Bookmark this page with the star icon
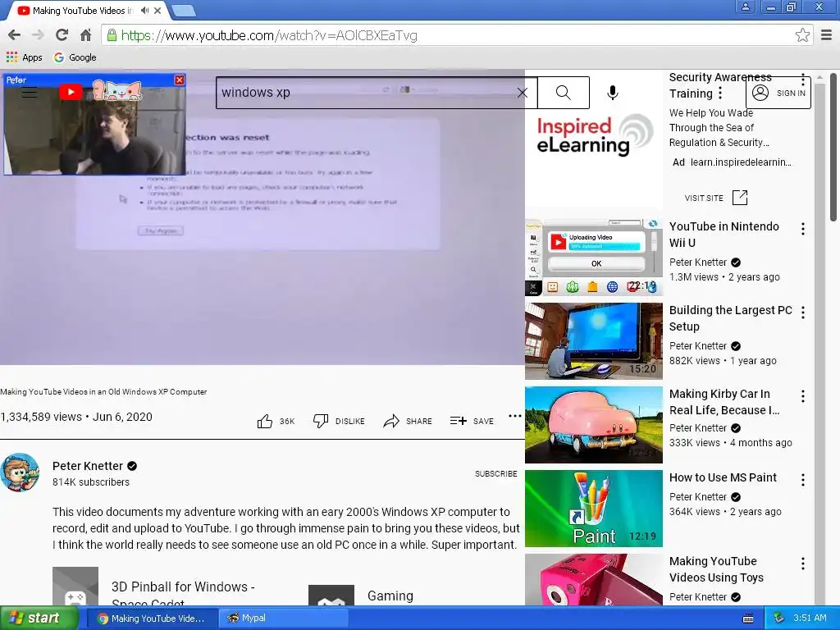This screenshot has width=840, height=630. 802,35
